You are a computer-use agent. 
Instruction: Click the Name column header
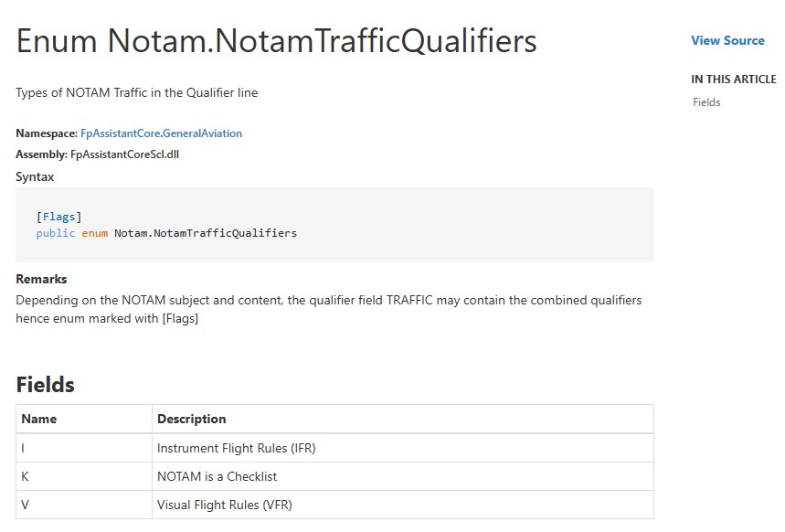[39, 419]
